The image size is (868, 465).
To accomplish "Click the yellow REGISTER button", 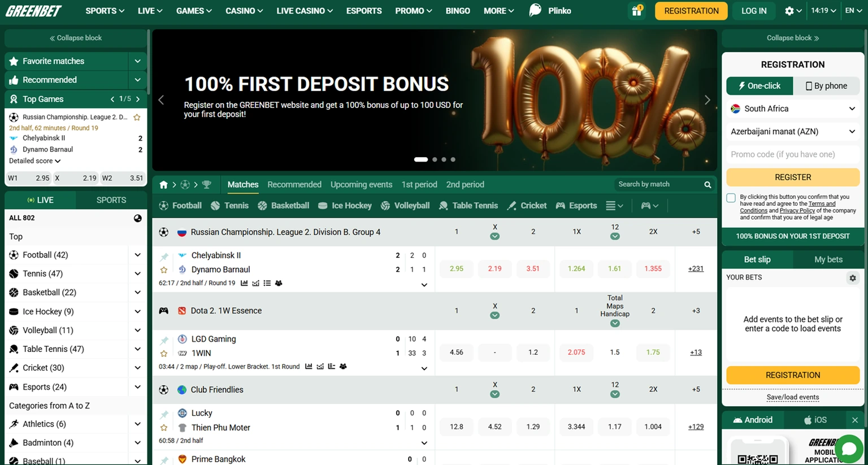I will (x=793, y=177).
